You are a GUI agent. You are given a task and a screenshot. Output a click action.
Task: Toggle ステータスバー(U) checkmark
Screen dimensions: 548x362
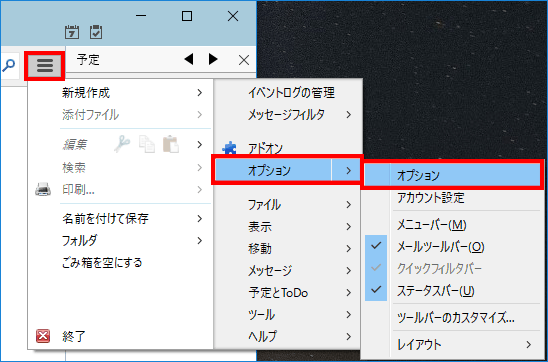click(x=376, y=290)
